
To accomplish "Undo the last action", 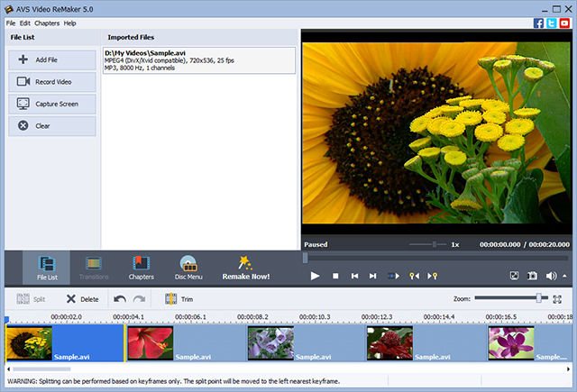I will coord(120,299).
